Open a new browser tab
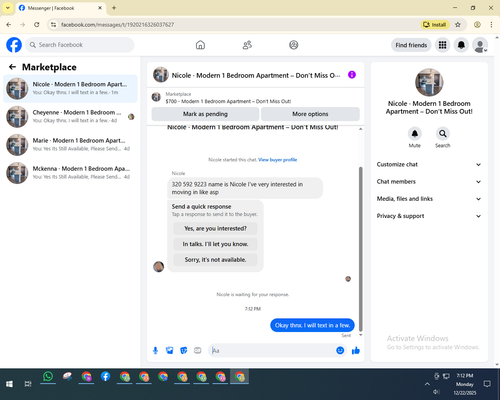Image resolution: width=500 pixels, height=400 pixels. (x=114, y=8)
